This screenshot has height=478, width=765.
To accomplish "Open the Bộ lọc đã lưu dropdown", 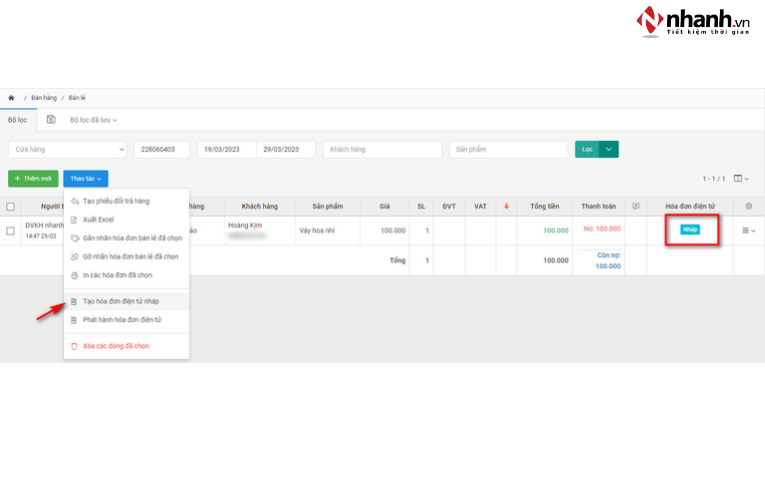I will click(x=93, y=120).
